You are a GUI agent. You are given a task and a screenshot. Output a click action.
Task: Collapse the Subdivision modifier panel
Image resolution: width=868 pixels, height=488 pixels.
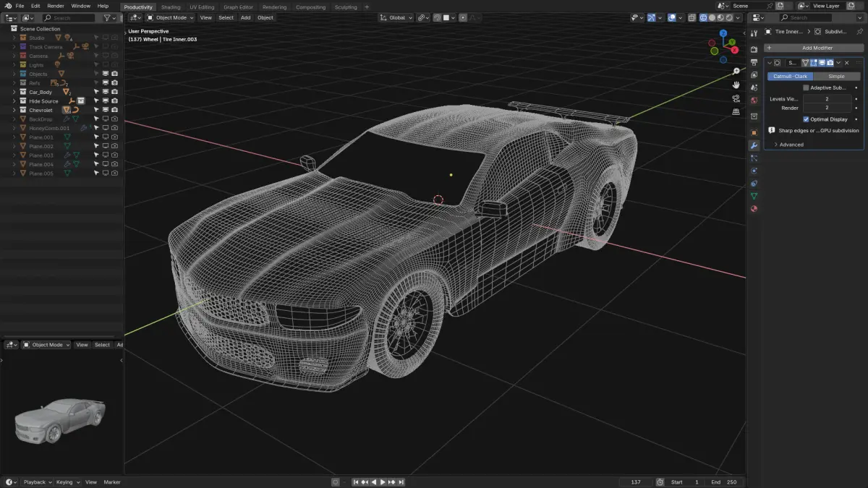tap(770, 63)
